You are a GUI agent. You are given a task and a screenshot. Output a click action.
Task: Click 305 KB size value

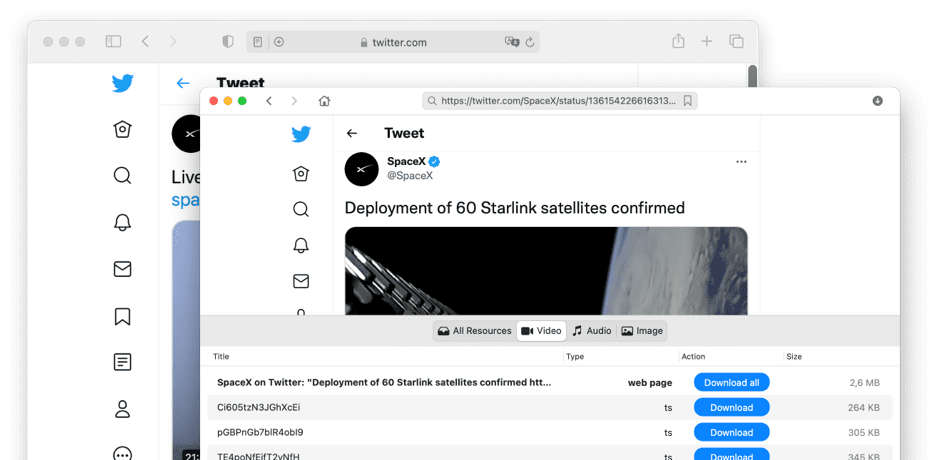[x=864, y=432]
